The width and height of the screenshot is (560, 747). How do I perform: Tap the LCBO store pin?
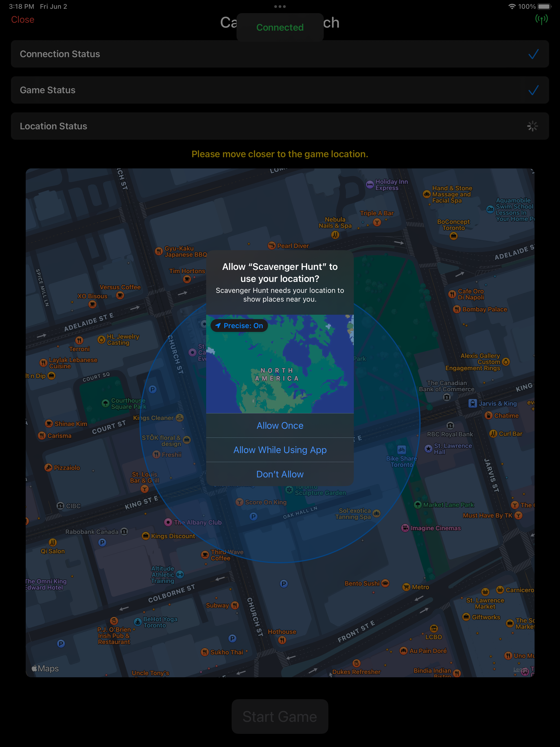pos(434,628)
